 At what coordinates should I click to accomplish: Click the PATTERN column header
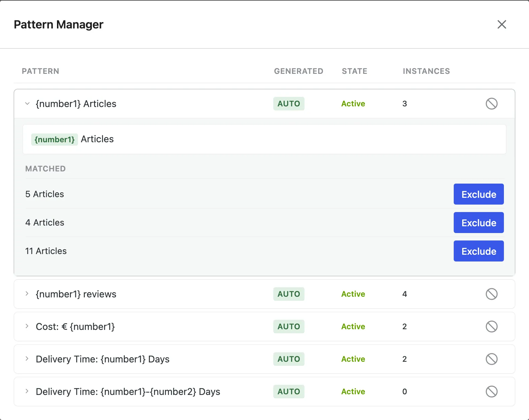[41, 71]
